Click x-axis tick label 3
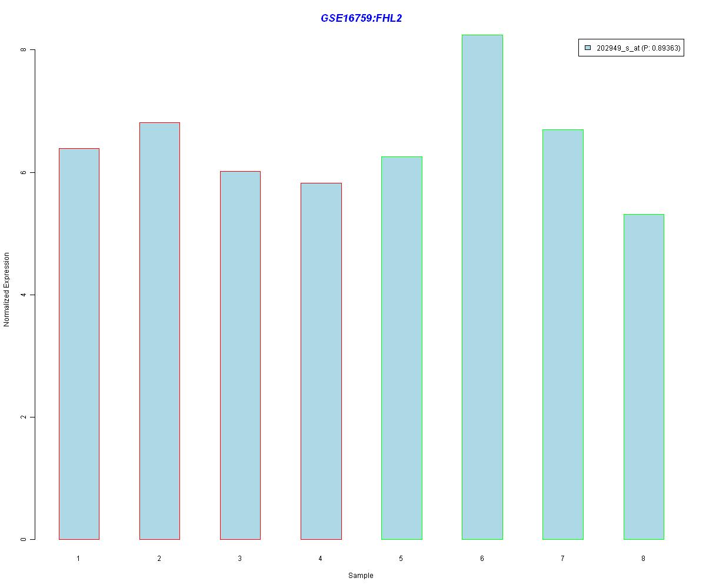 239,558
